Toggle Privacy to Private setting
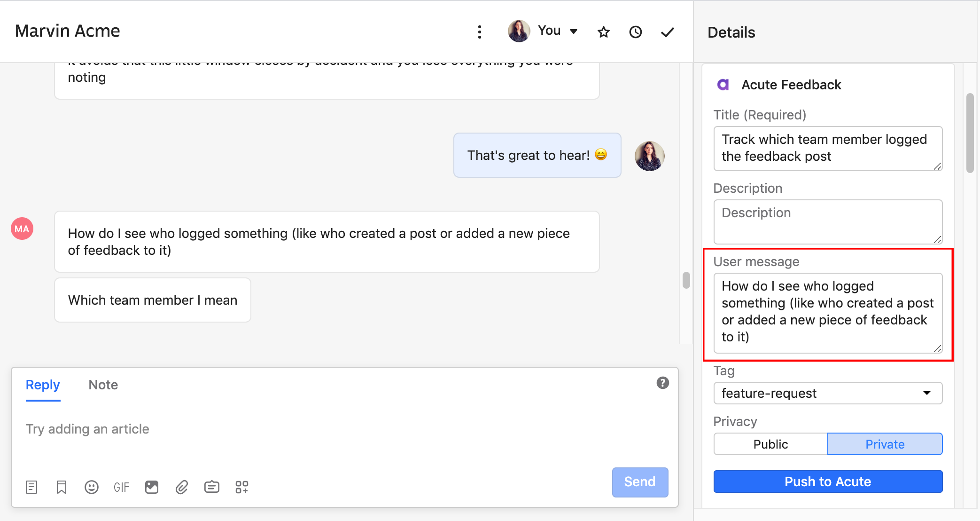This screenshot has width=980, height=521. coord(885,444)
